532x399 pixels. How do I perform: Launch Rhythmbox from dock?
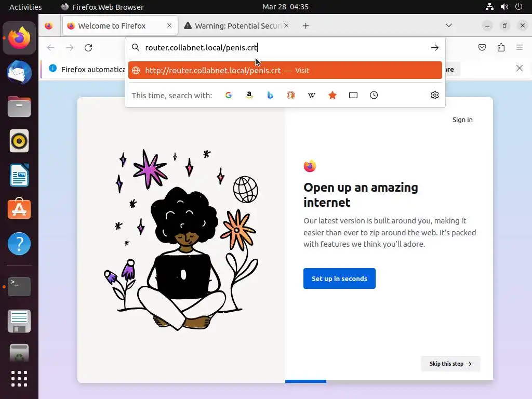click(x=19, y=141)
